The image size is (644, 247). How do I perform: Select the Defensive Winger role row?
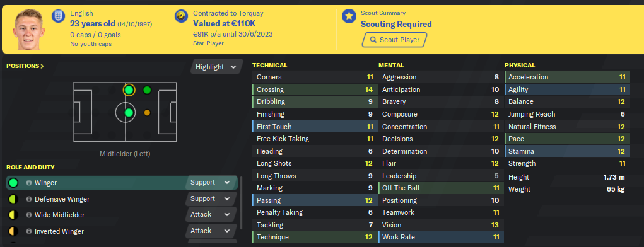point(122,199)
